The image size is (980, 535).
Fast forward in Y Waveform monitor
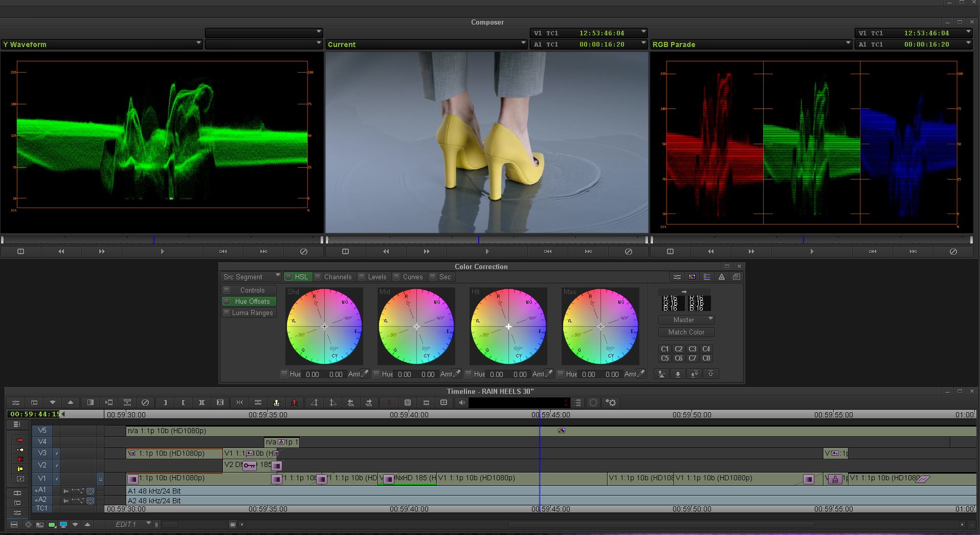tap(101, 252)
